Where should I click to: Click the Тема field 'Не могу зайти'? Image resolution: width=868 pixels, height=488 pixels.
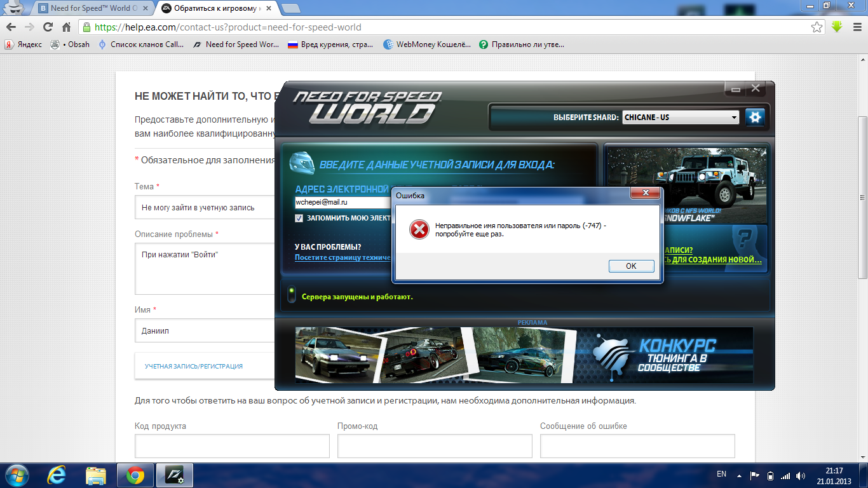205,207
